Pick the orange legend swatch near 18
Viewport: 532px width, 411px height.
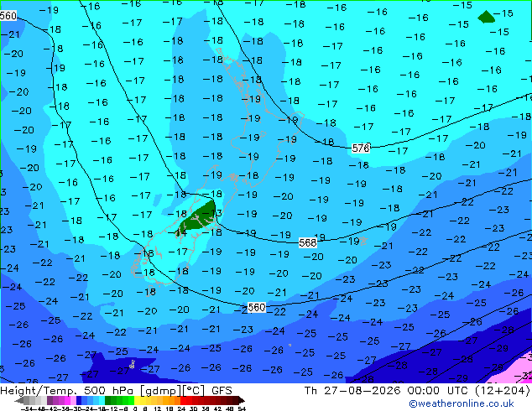(x=172, y=401)
